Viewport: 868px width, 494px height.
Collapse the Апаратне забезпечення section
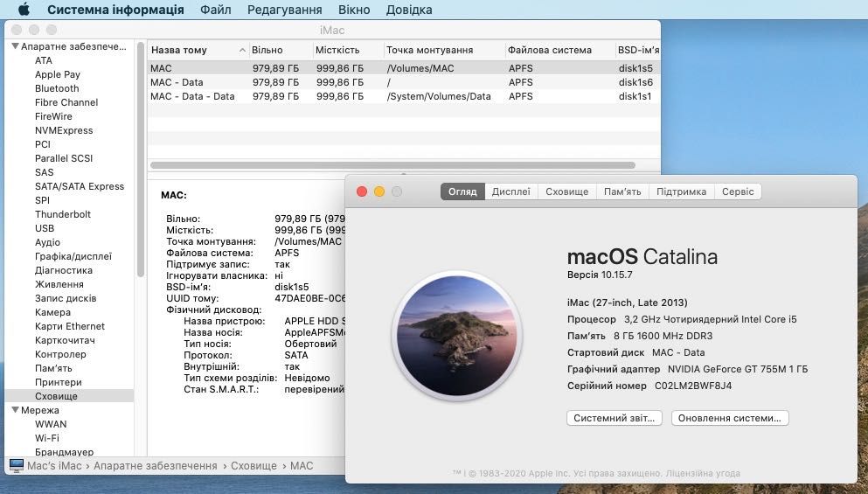coord(16,46)
